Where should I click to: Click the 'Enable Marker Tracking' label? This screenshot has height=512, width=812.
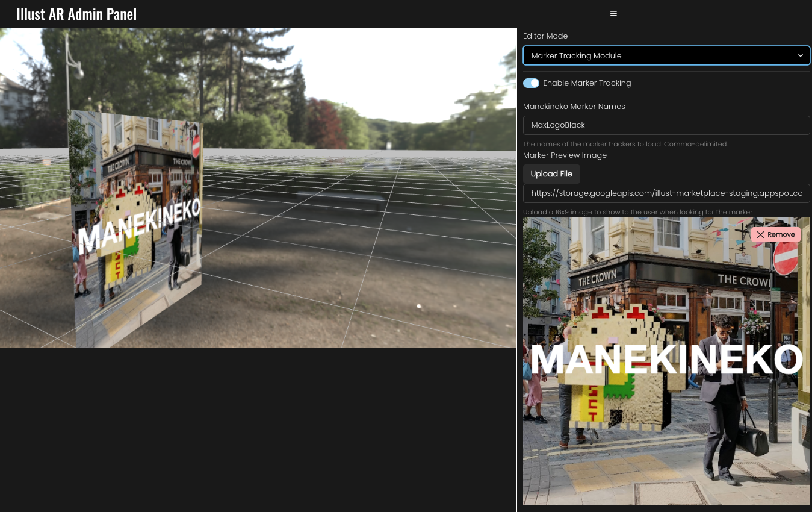tap(587, 83)
